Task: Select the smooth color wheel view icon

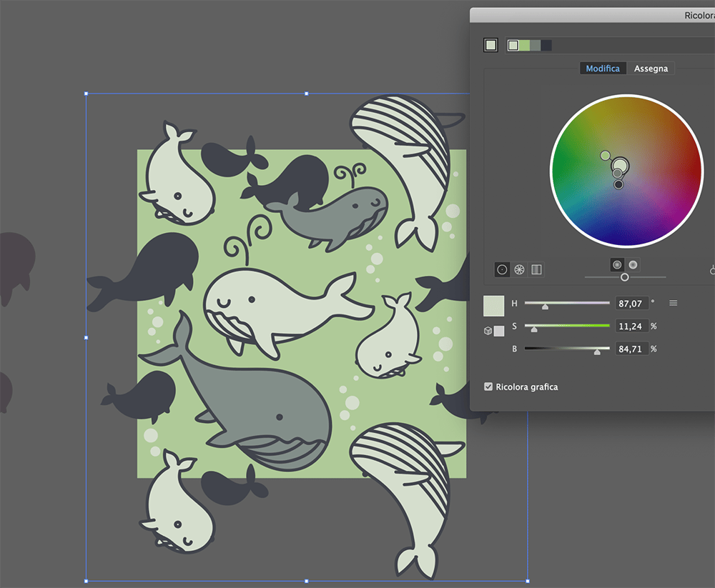Action: pyautogui.click(x=501, y=270)
